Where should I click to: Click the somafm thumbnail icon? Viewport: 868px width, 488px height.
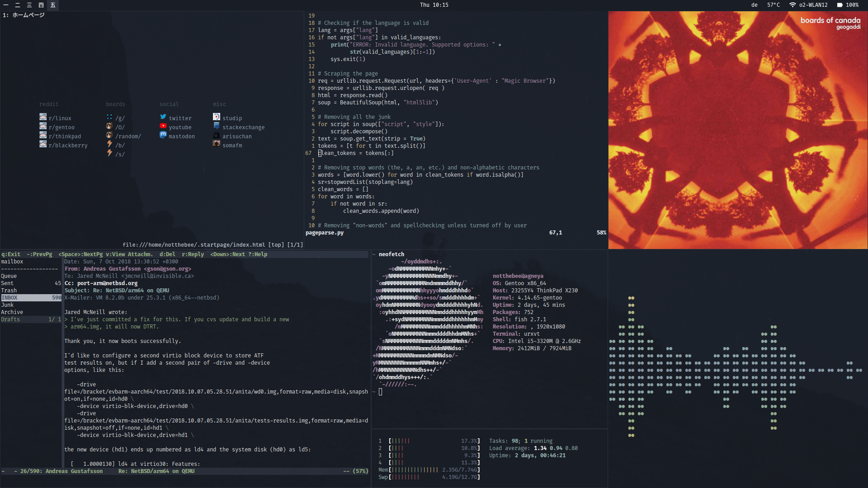(217, 144)
